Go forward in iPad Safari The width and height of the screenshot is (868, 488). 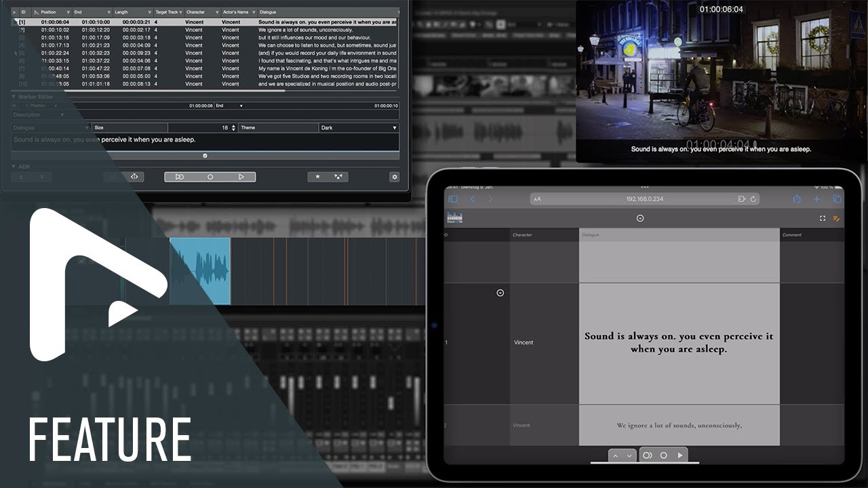491,199
